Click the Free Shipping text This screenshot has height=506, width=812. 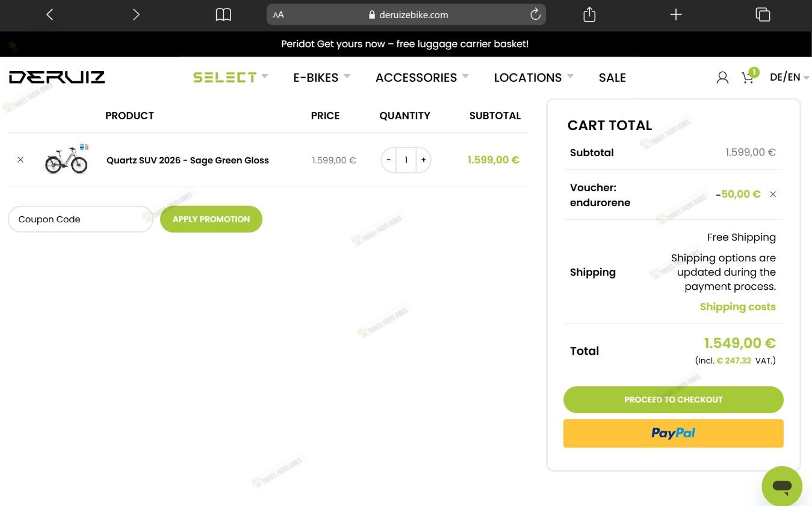(742, 237)
